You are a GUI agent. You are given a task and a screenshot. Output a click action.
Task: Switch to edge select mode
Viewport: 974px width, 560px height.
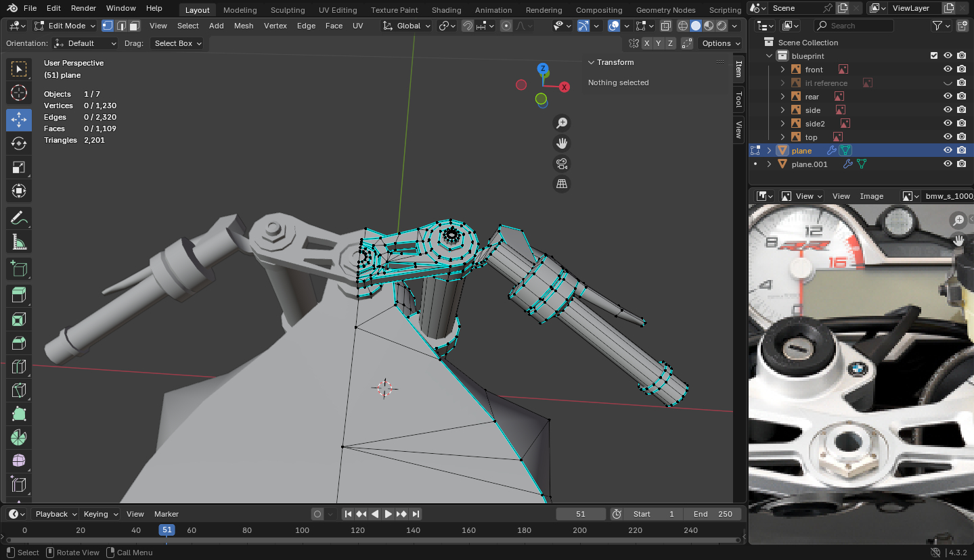click(x=121, y=26)
